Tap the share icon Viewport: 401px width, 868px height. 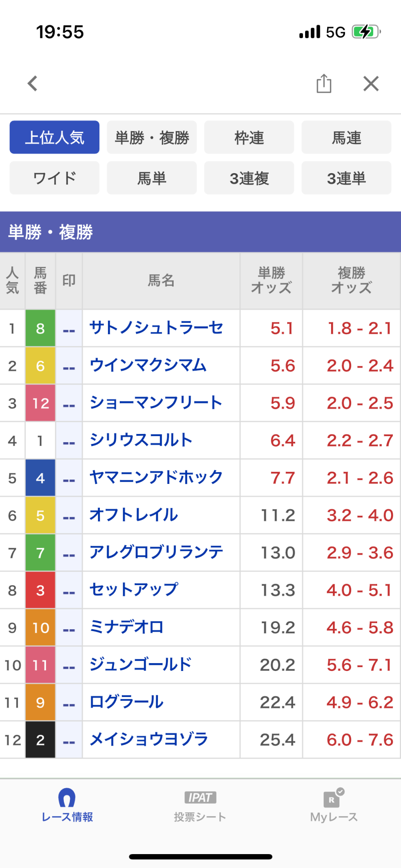pyautogui.click(x=324, y=83)
